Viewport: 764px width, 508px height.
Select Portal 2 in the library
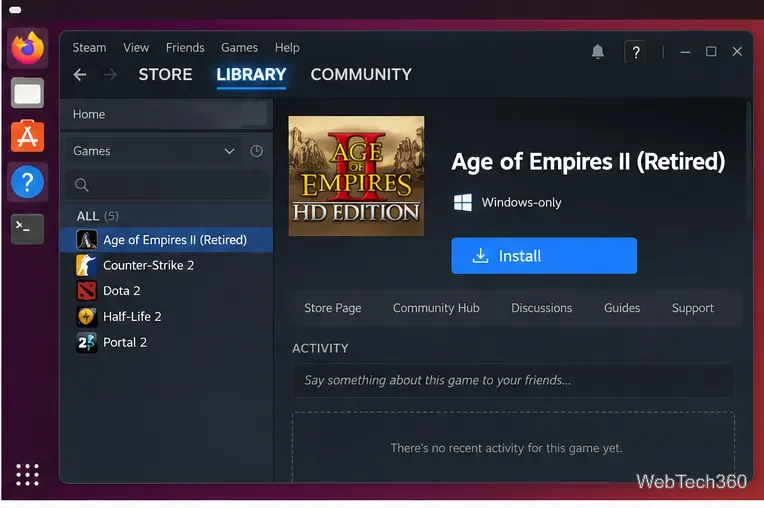pos(166,342)
